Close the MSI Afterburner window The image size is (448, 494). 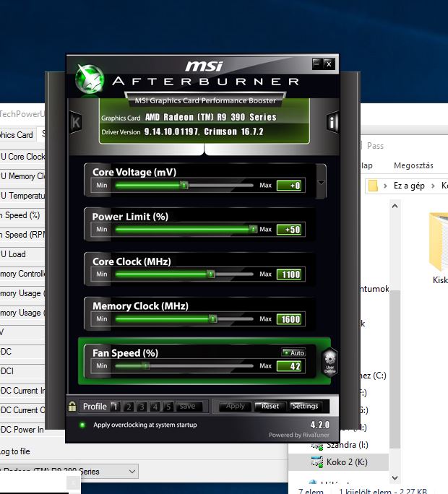tap(329, 64)
